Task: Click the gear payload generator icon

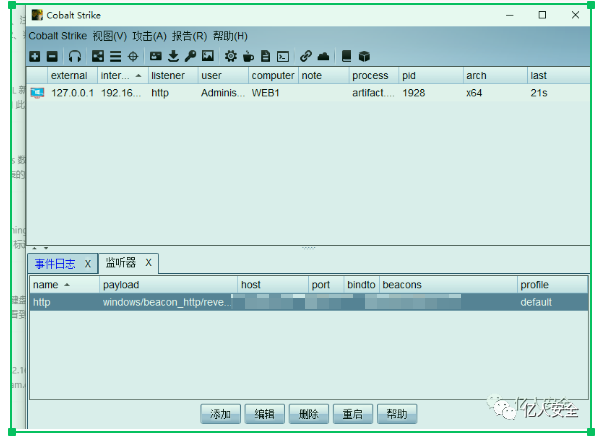Action: [230, 56]
